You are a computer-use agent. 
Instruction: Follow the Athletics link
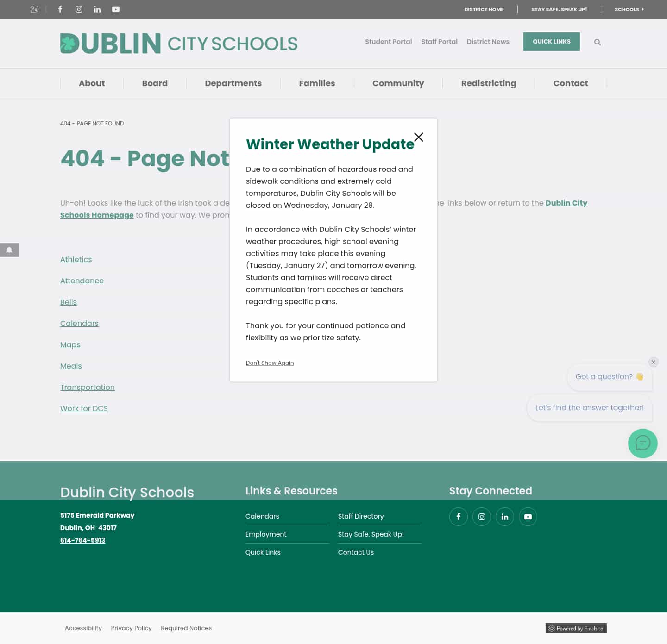tap(76, 259)
